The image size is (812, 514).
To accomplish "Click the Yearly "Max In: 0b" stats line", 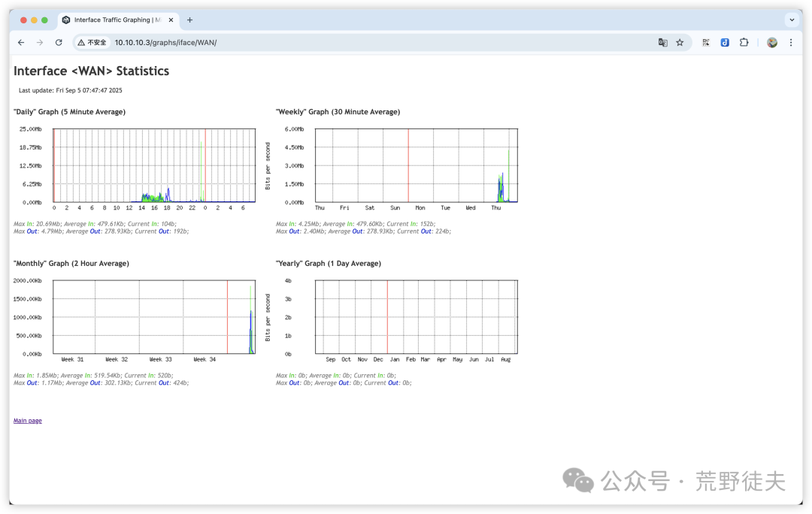I will pos(335,375).
